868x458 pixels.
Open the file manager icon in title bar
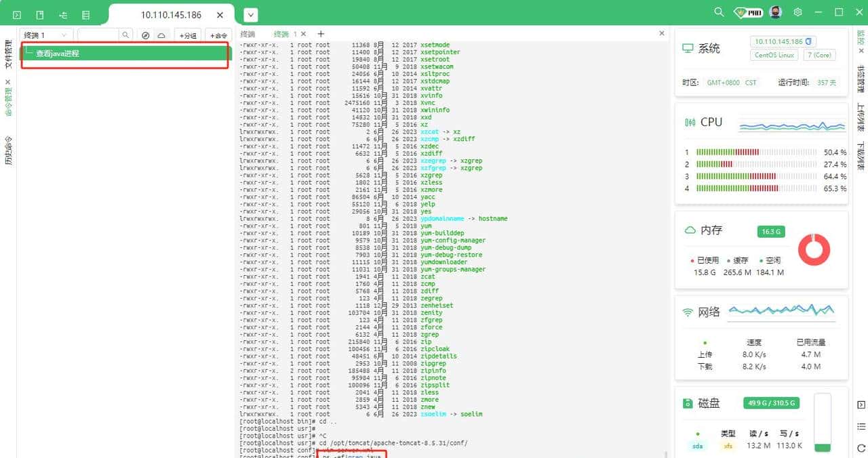pos(40,14)
